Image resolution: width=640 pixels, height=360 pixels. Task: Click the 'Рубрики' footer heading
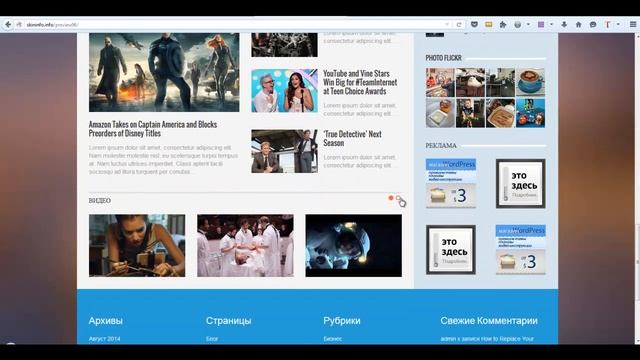coord(342,321)
